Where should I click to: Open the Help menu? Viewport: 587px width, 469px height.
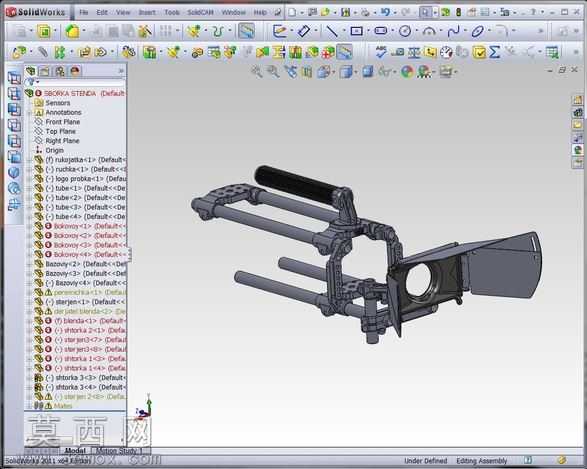pyautogui.click(x=260, y=12)
